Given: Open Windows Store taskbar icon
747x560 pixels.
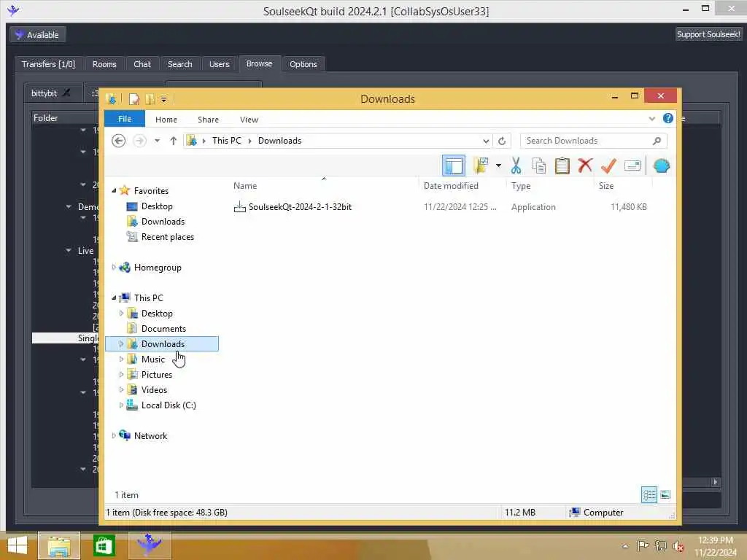Looking at the screenshot, I should point(104,545).
